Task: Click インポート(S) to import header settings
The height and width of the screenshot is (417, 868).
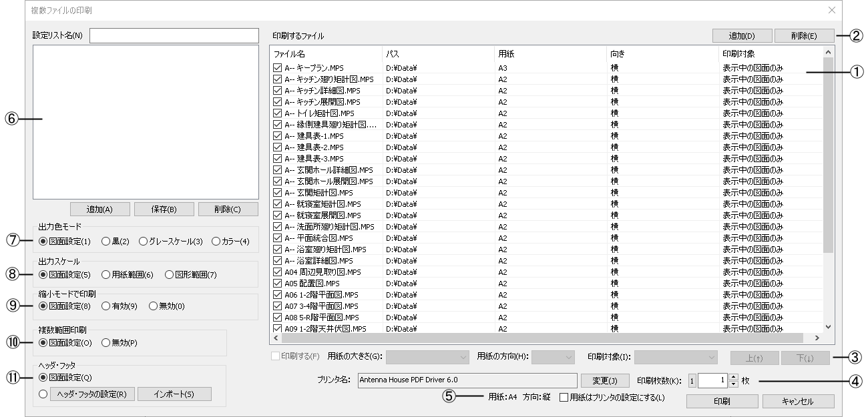Action: click(x=175, y=393)
